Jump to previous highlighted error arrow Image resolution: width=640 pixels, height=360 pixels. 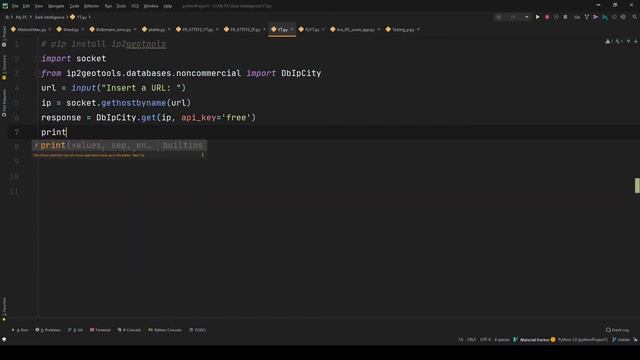629,41
